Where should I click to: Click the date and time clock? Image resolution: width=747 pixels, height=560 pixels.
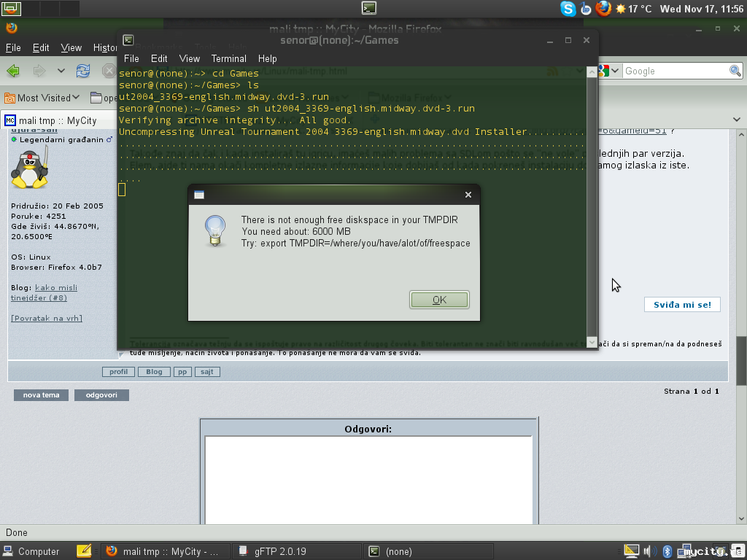tap(701, 9)
